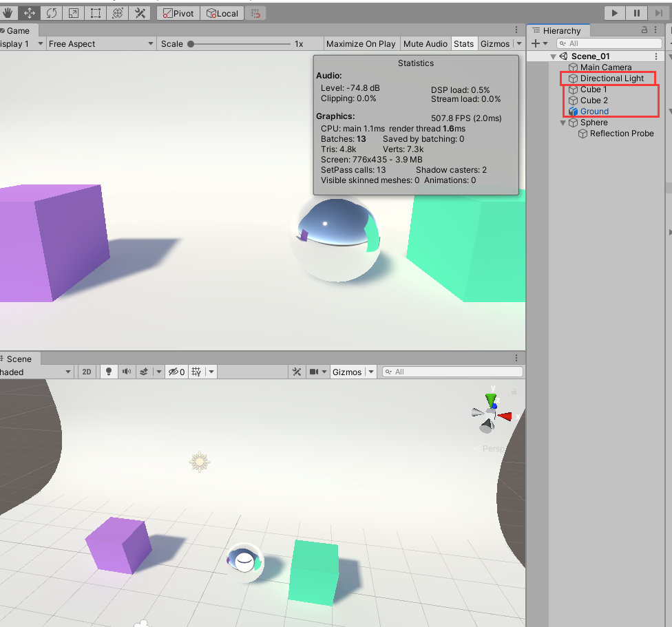This screenshot has height=627, width=672.
Task: Select Cube 2 in the Hierarchy
Action: 594,100
